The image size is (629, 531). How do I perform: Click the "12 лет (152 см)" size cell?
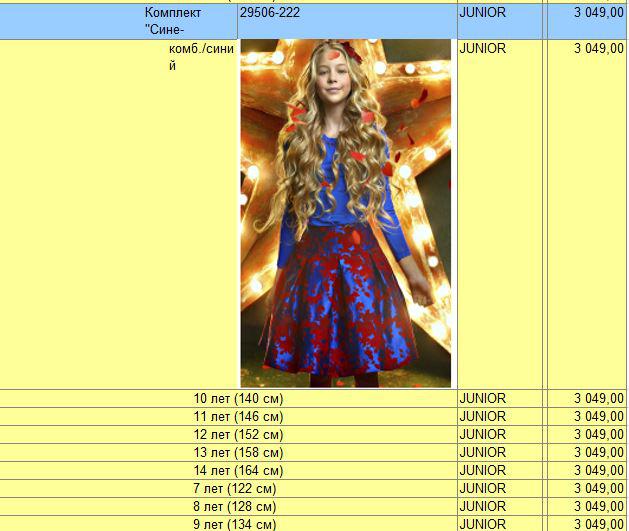(x=238, y=434)
